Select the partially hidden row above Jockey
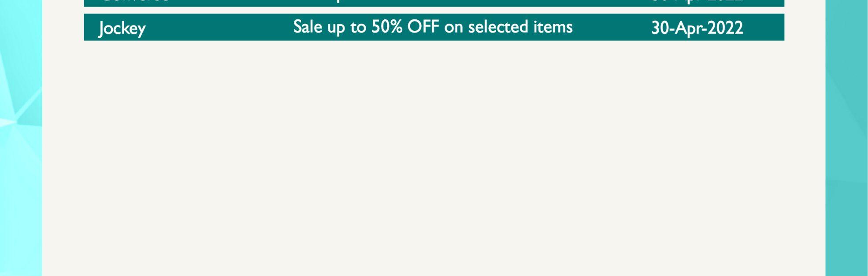Viewport: 868px width, 276px height. pyautogui.click(x=434, y=3)
